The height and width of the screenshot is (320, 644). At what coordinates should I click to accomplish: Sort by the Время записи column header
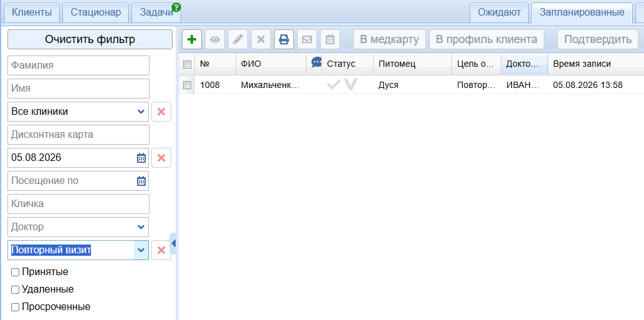pos(595,64)
